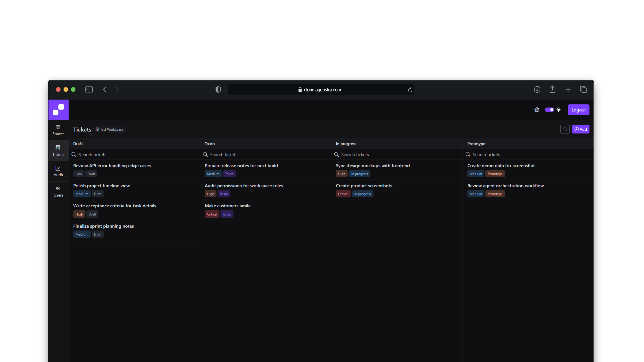
Task: Click the Agenstra logo icon
Action: [58, 110]
